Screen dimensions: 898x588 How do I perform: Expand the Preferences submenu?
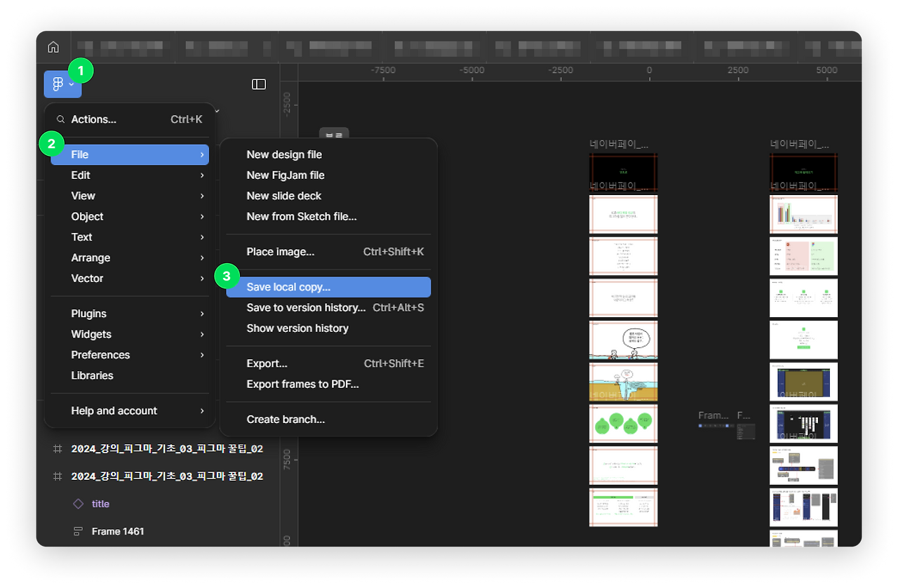tap(130, 355)
